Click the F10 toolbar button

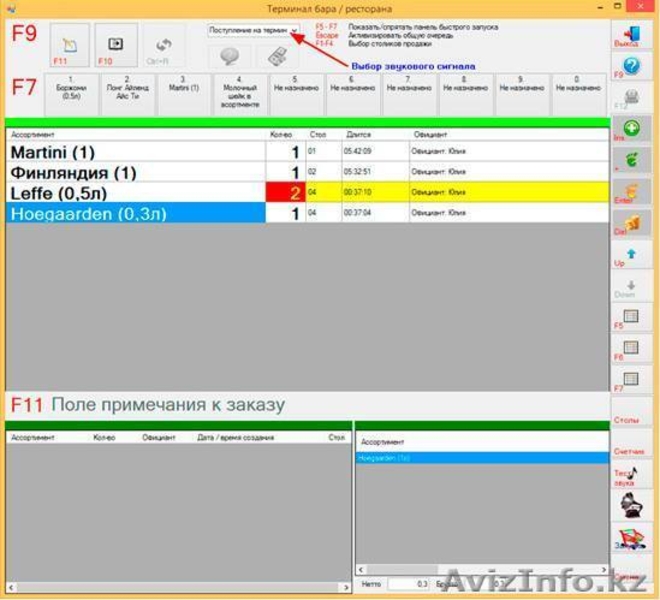click(x=115, y=46)
